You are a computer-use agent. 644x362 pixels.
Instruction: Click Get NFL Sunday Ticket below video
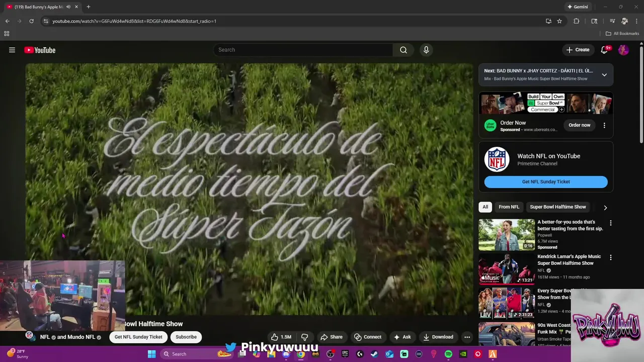point(138,337)
